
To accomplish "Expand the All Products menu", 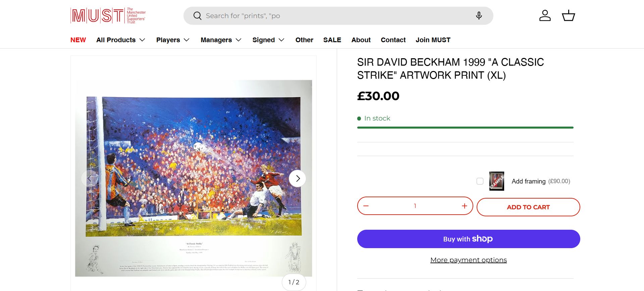I will pyautogui.click(x=121, y=40).
